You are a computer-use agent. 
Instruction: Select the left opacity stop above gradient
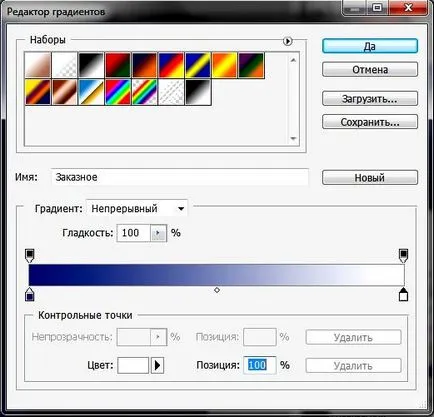click(x=30, y=255)
